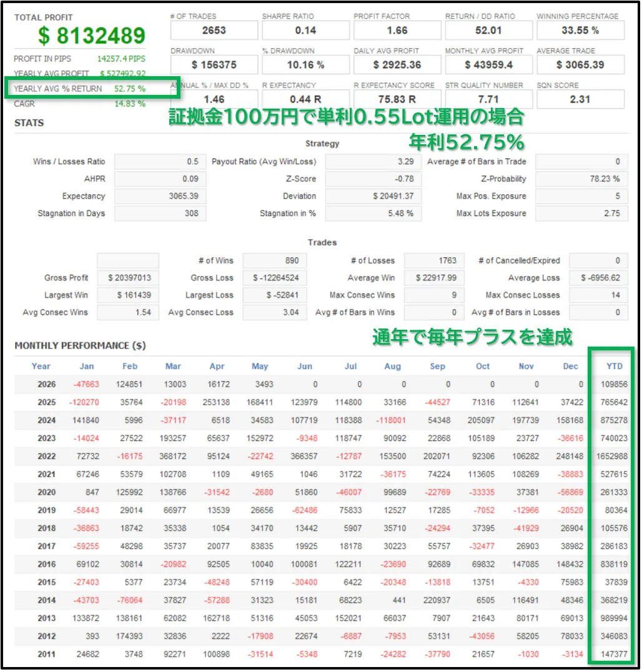Select the 2025 April value 253138
642x672 pixels.
pyautogui.click(x=217, y=402)
